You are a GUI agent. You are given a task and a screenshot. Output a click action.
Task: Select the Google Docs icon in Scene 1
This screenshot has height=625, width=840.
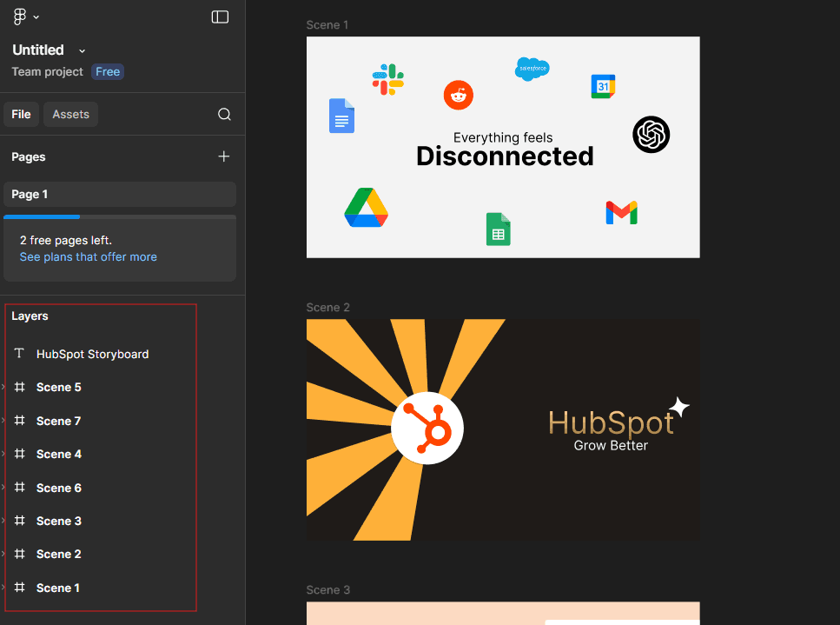coord(341,116)
